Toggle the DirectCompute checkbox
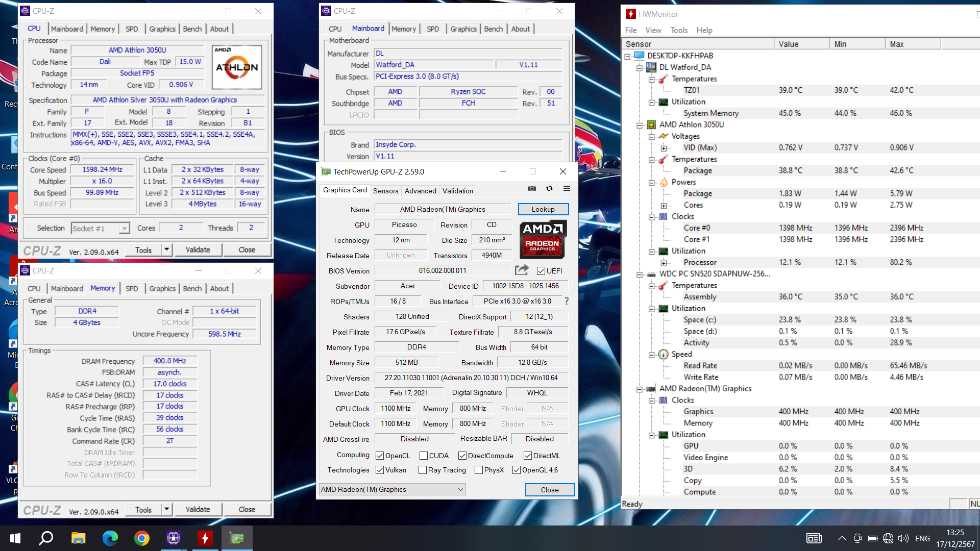 point(462,456)
